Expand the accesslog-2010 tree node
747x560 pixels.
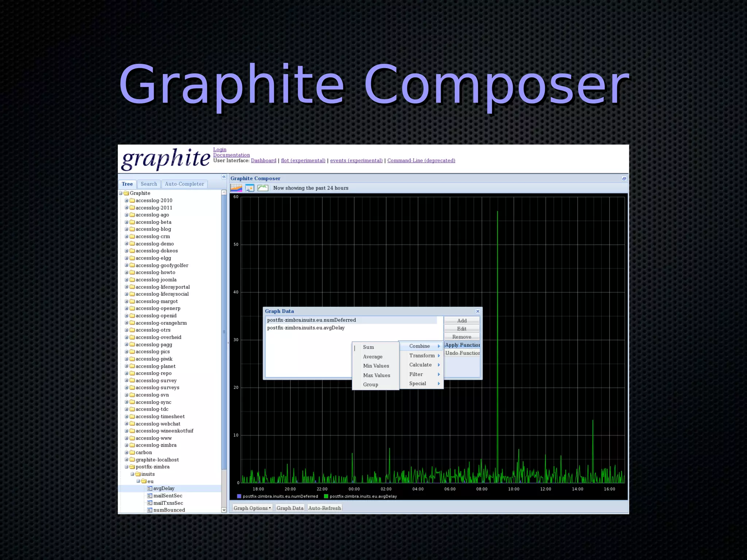coord(127,200)
